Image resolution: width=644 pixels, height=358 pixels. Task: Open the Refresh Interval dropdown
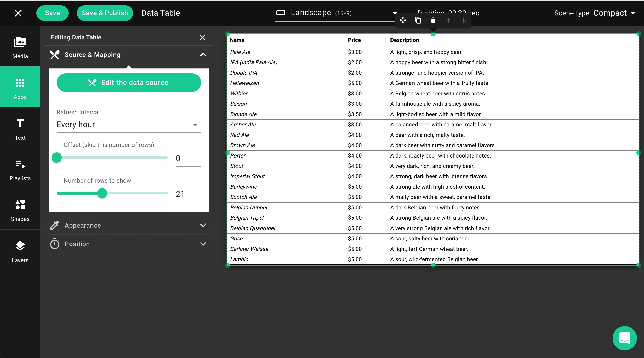pos(128,124)
